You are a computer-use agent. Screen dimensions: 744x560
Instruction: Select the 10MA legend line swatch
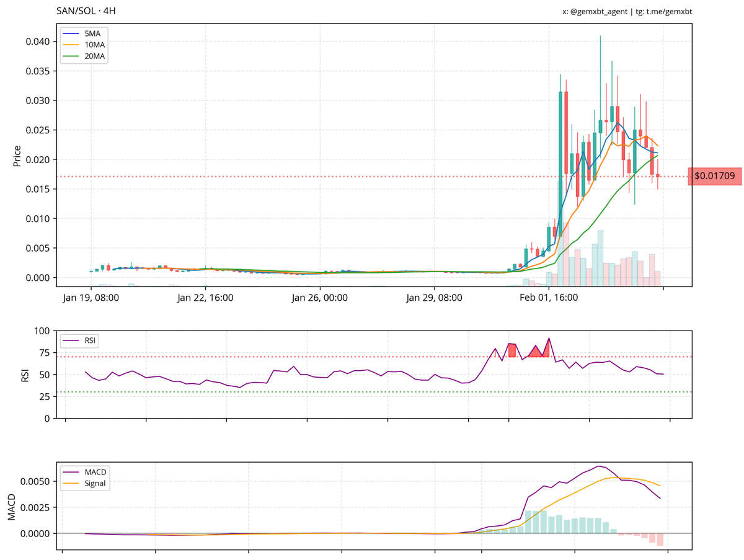click(72, 44)
